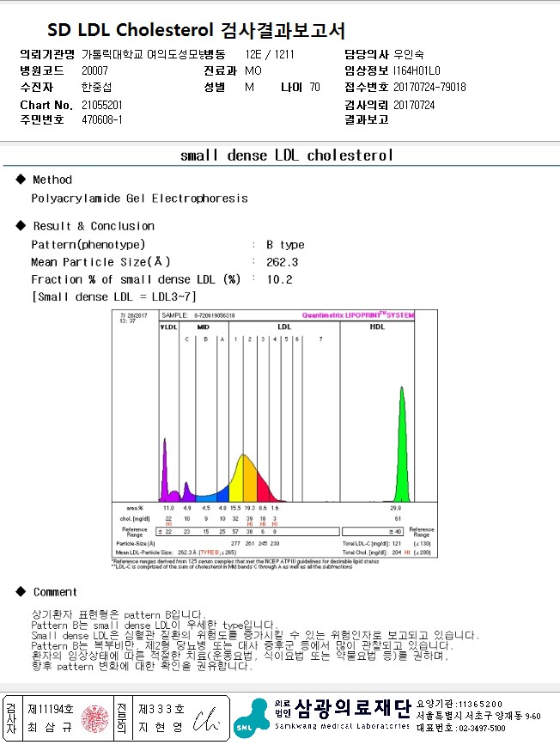Select the particle size value '262.3' in results
The image size is (560, 751).
283,262
